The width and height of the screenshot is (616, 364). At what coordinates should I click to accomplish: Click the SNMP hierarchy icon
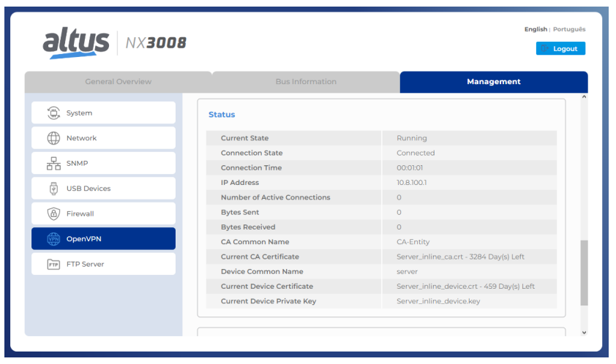coord(53,164)
